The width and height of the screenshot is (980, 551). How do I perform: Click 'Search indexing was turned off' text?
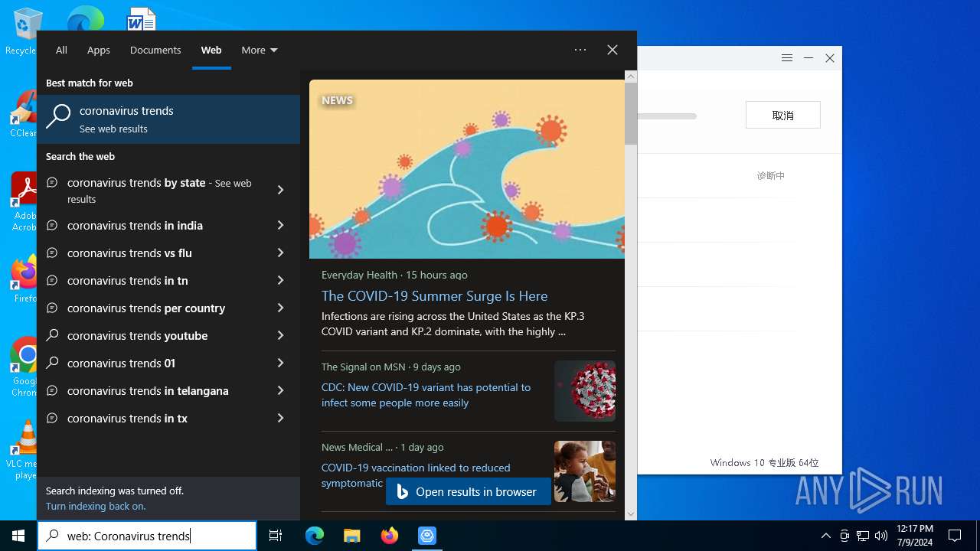tap(115, 491)
